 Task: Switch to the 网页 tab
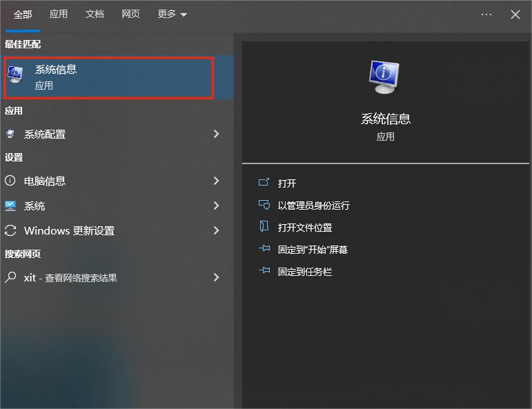130,14
